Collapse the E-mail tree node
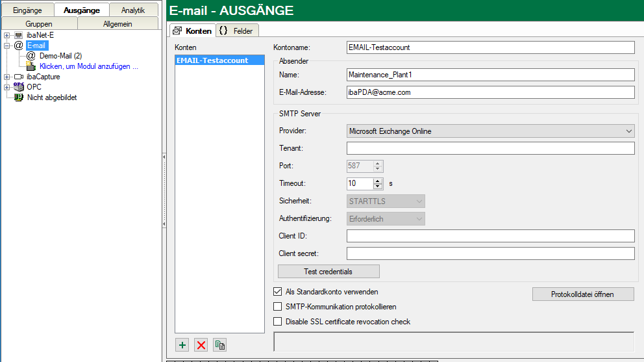This screenshot has height=362, width=644. [x=6, y=45]
